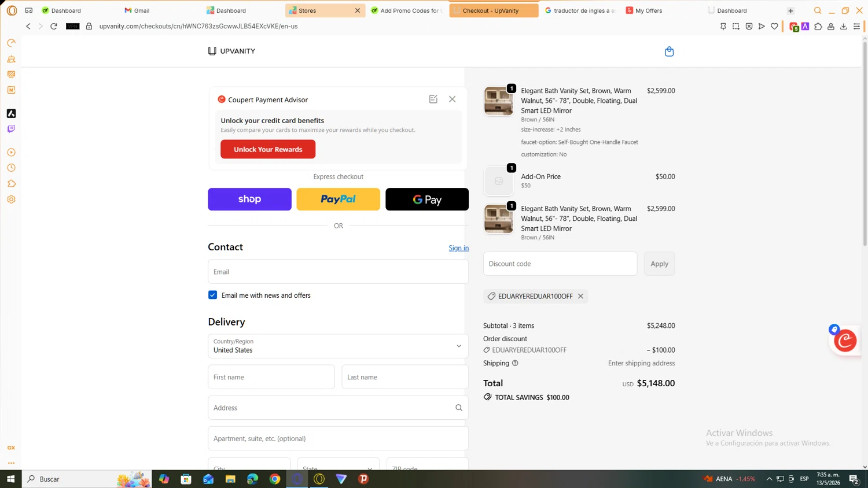Focus the Email input field

338,272
